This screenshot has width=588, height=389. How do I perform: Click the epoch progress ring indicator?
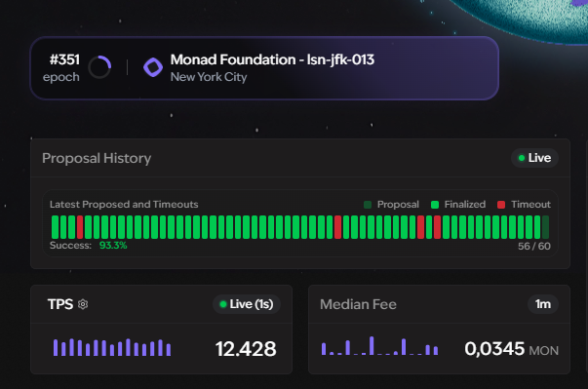(99, 67)
